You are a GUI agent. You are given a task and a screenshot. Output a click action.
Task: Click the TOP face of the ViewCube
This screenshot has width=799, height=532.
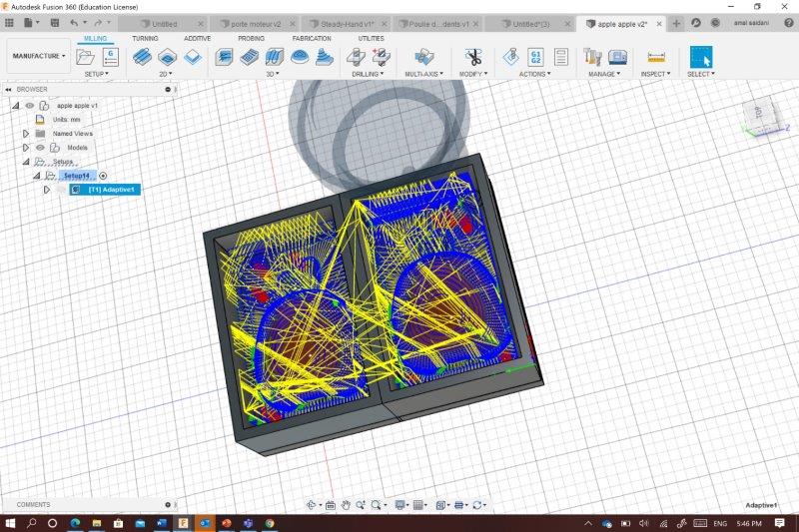[x=758, y=112]
